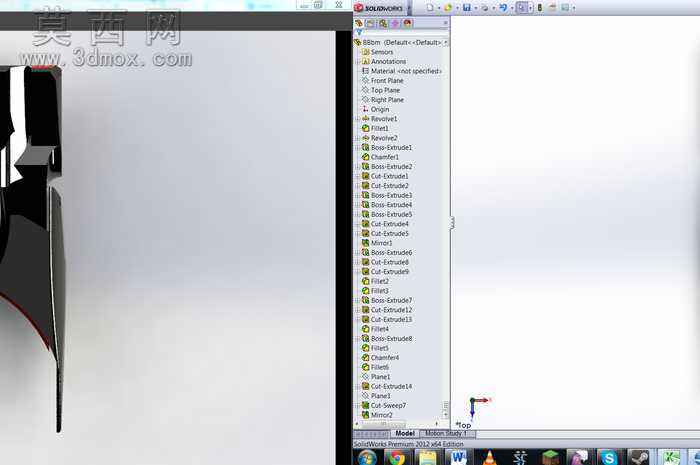Open the Windows Start button
This screenshot has width=700, height=465.
(367, 457)
